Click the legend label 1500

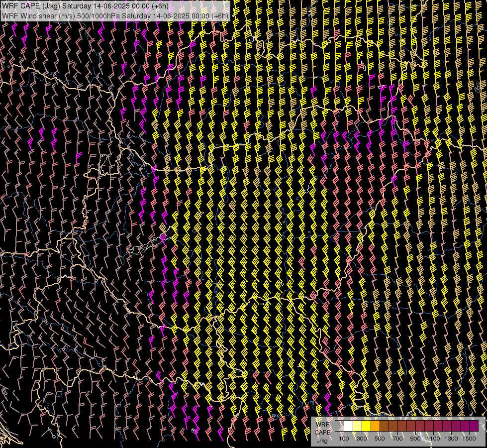pos(469,439)
